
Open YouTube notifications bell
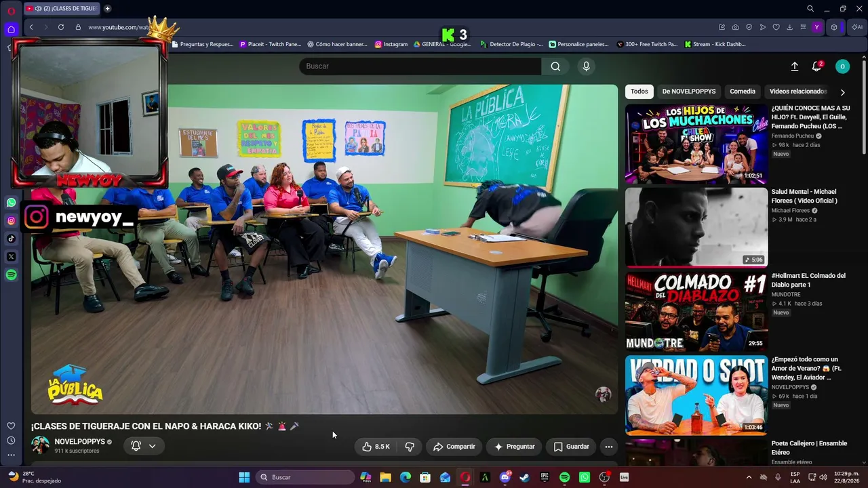(816, 66)
